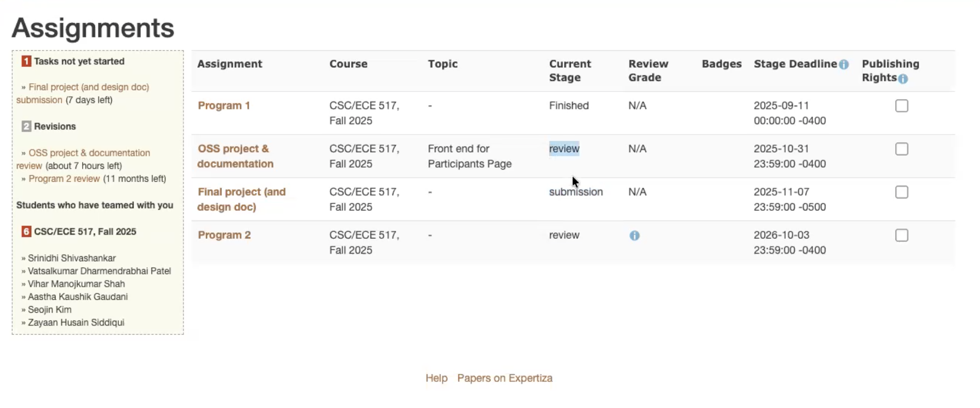Check publishing rights for Final project

tap(901, 192)
